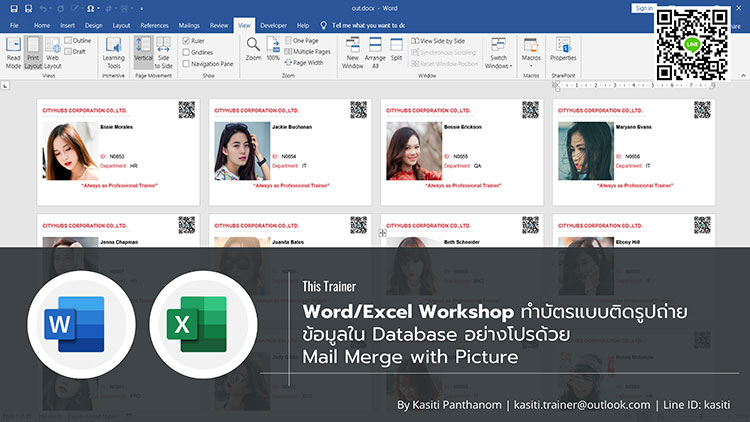Viewport: 750px width, 422px height.
Task: Open the Mailings tab
Action: pos(189,25)
